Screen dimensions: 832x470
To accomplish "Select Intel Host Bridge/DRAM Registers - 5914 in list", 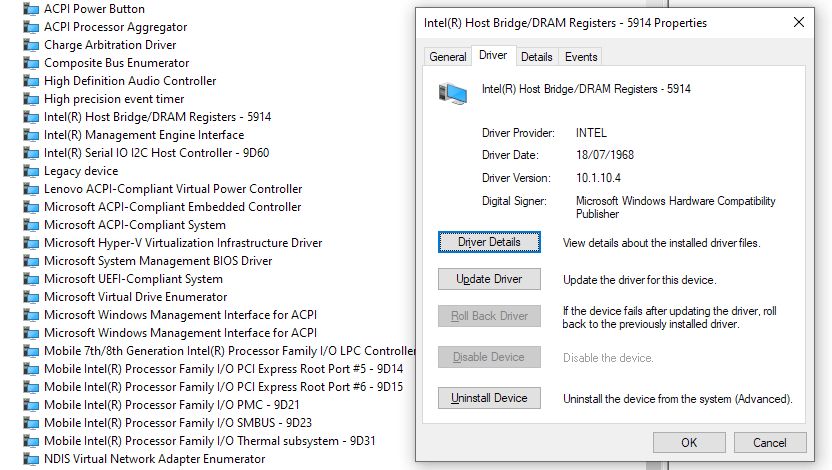I will [157, 117].
